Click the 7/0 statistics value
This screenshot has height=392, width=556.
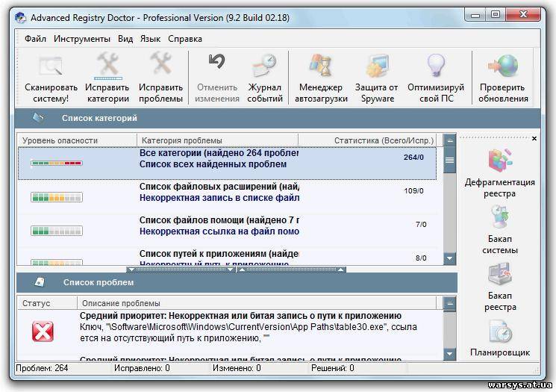421,225
